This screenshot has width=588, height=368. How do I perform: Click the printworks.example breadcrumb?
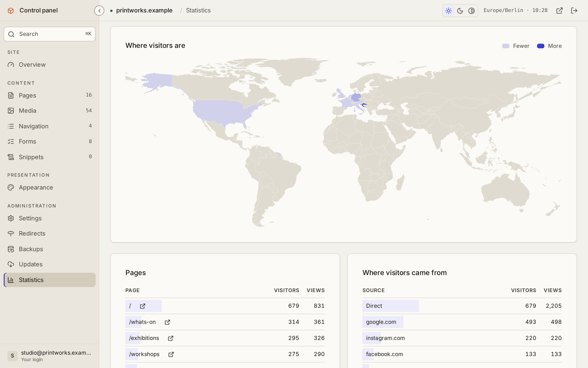coord(144,11)
